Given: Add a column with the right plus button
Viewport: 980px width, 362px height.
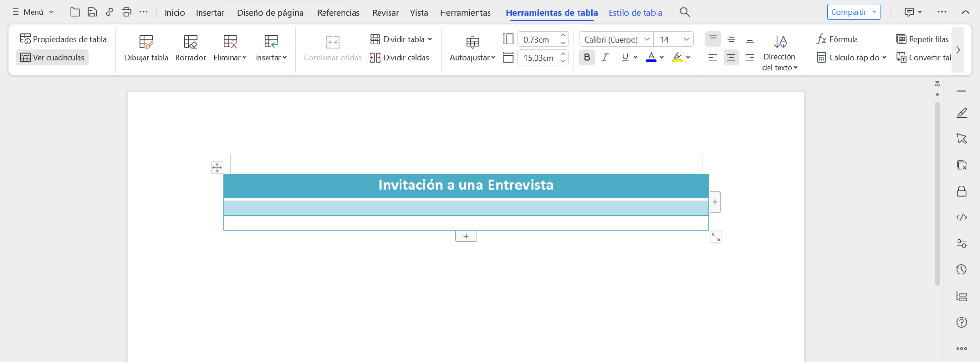Looking at the screenshot, I should [715, 202].
